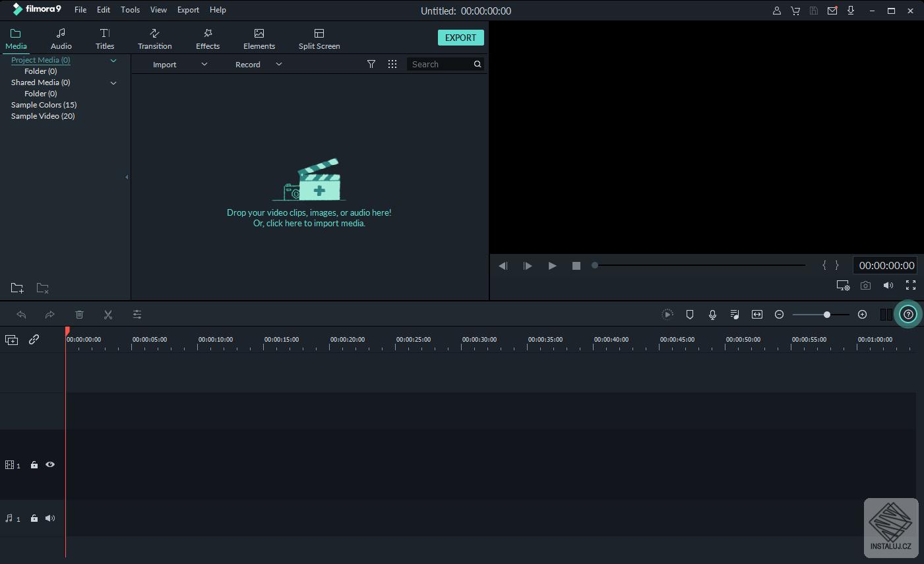
Task: Click the import media link text
Action: tap(309, 224)
